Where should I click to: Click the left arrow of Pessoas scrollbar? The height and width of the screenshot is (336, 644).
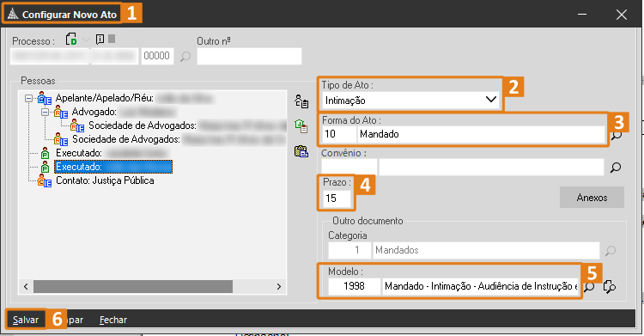[x=26, y=287]
